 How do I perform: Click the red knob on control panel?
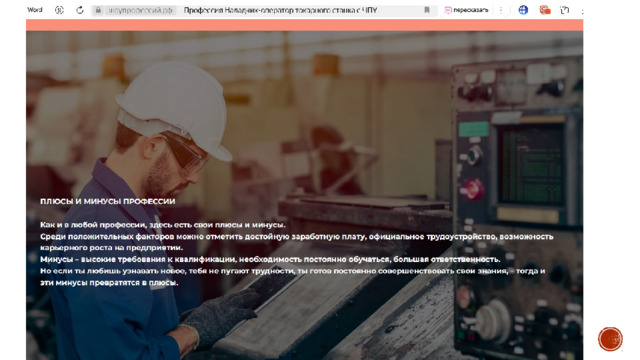click(472, 189)
